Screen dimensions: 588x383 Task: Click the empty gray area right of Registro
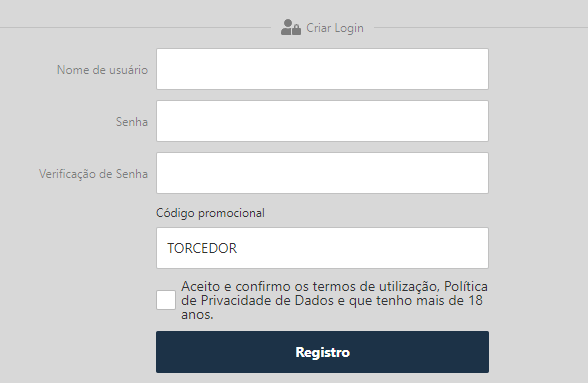click(538, 352)
